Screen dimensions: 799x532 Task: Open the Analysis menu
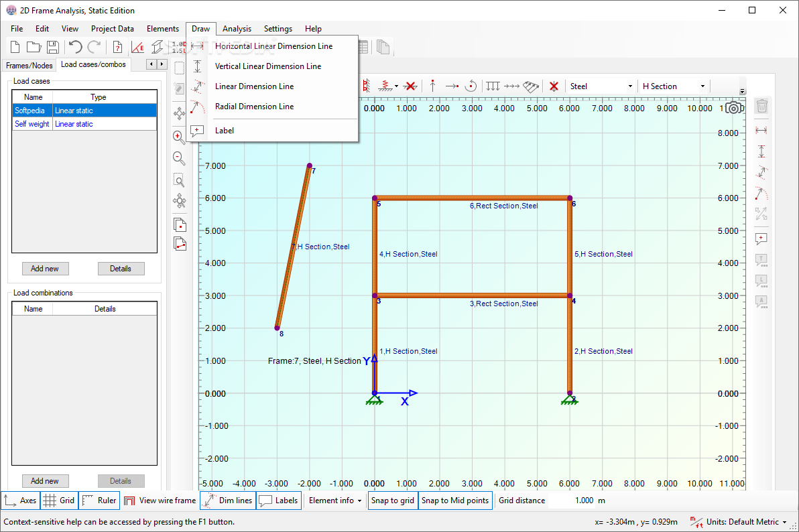(237, 29)
